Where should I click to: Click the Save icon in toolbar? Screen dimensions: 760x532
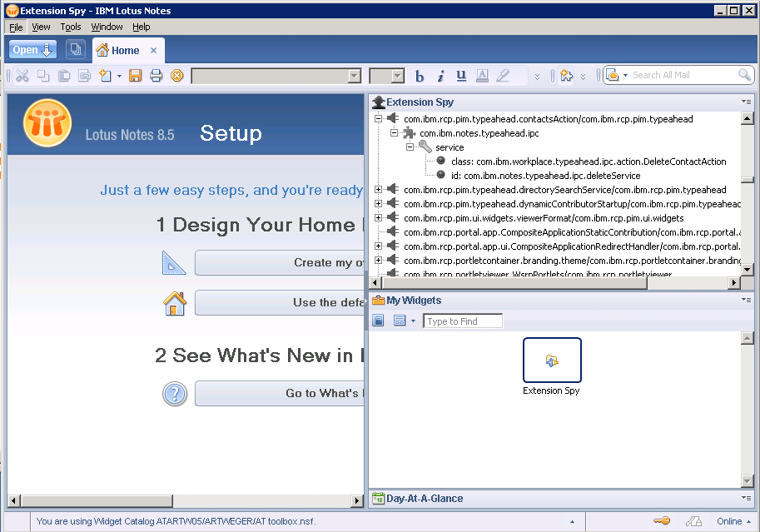point(135,76)
